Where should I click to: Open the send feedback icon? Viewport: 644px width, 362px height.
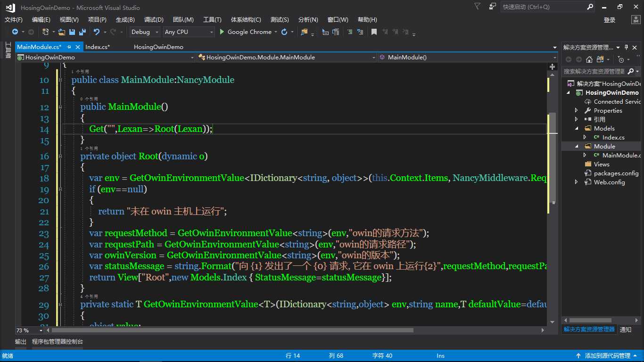493,7
